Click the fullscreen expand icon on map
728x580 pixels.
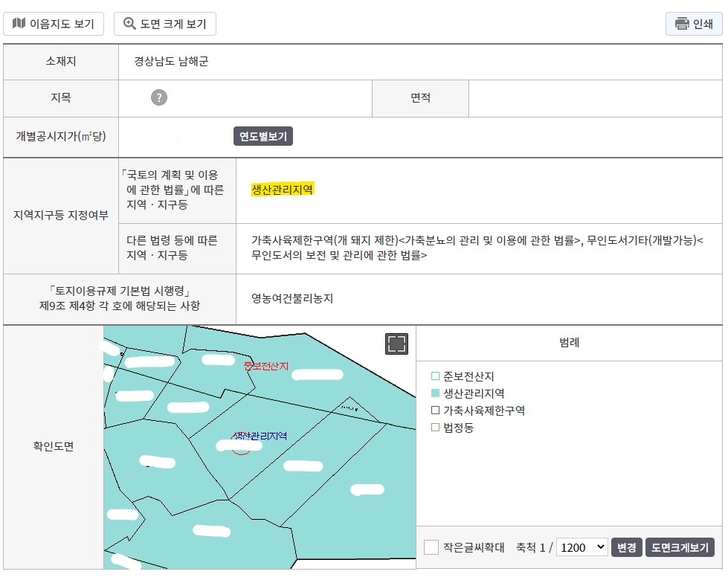tap(396, 344)
